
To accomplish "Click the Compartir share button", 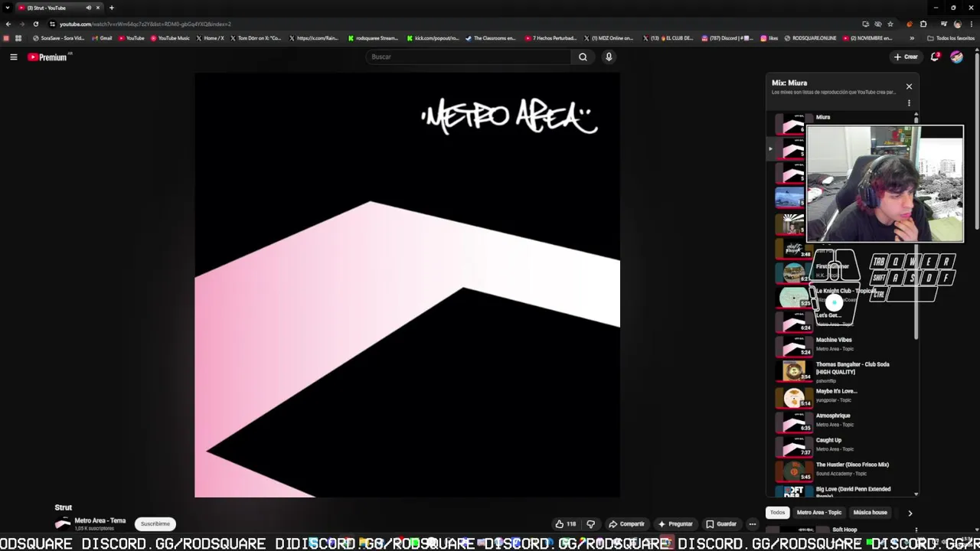I will (x=626, y=524).
